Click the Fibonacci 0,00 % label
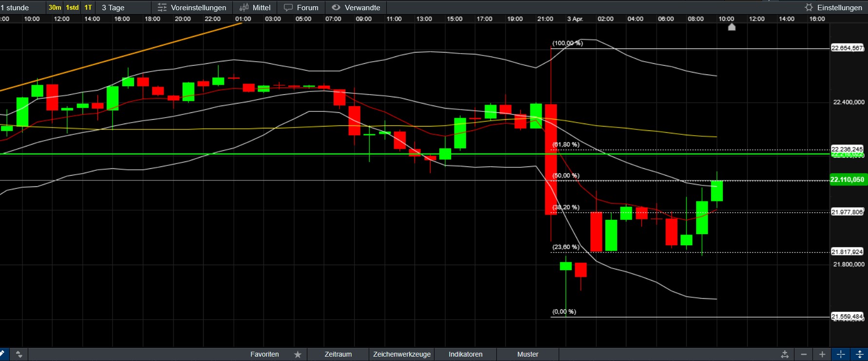868x361 pixels. [564, 312]
